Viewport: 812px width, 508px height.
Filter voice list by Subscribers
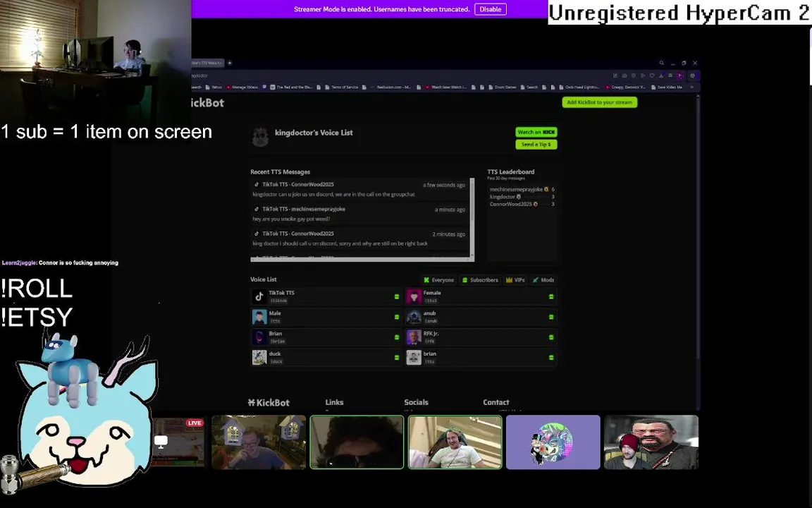tap(480, 280)
